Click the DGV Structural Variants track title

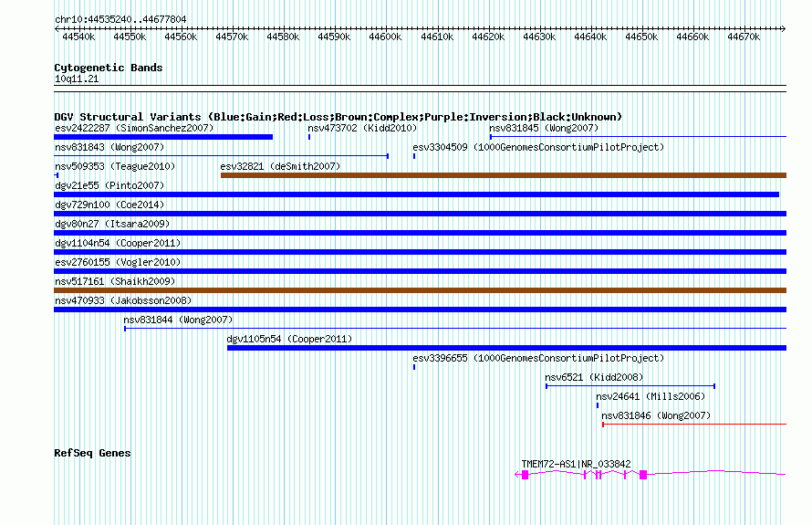338,117
